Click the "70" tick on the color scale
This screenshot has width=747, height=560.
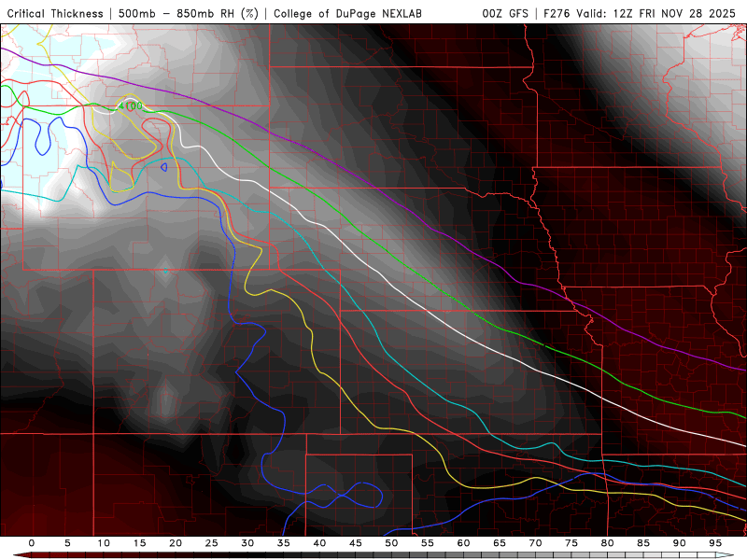point(535,543)
